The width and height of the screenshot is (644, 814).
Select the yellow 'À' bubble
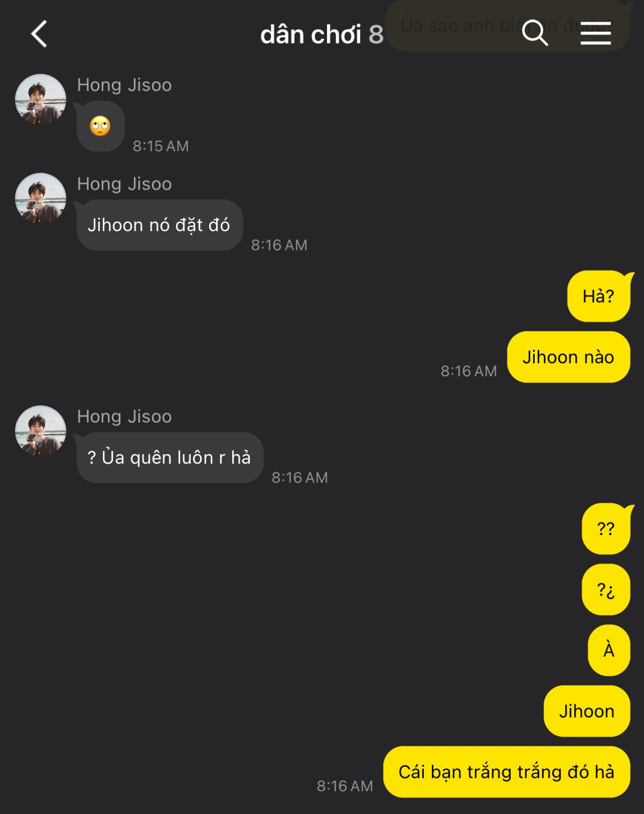(609, 650)
